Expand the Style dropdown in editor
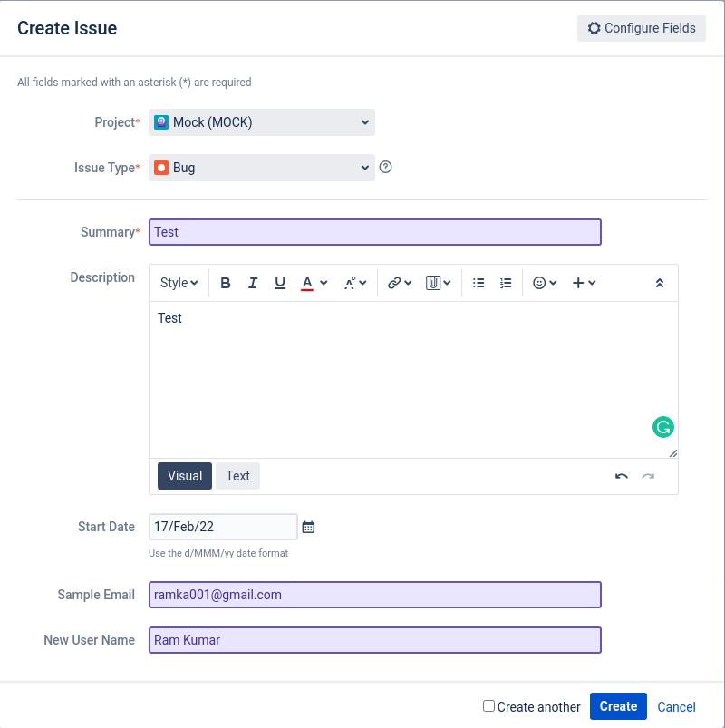 [x=179, y=283]
